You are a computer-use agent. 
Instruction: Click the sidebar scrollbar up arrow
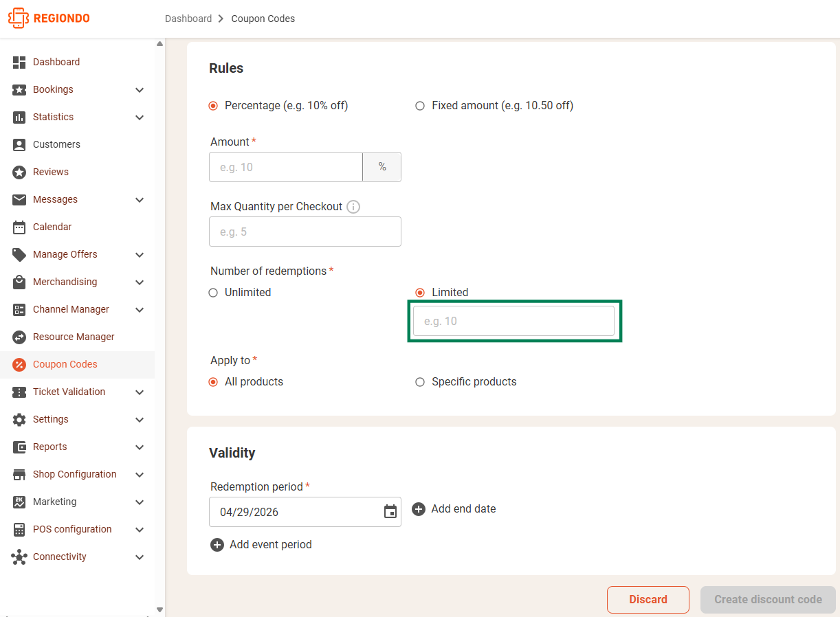tap(159, 44)
